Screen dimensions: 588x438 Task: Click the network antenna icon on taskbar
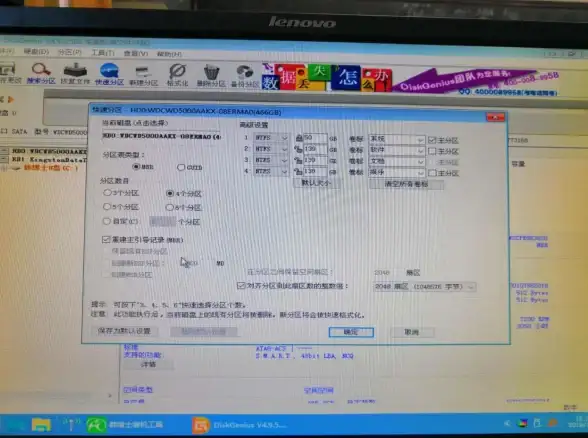point(71,424)
